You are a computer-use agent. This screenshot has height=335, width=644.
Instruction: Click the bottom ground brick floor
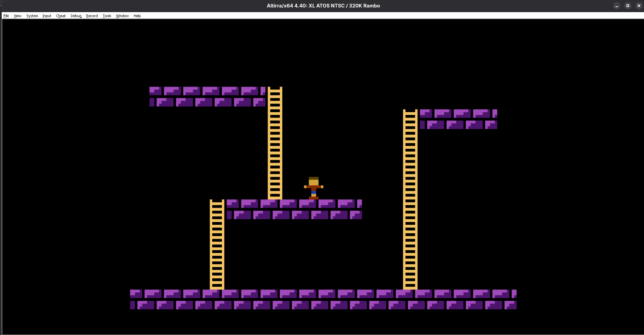(x=323, y=299)
